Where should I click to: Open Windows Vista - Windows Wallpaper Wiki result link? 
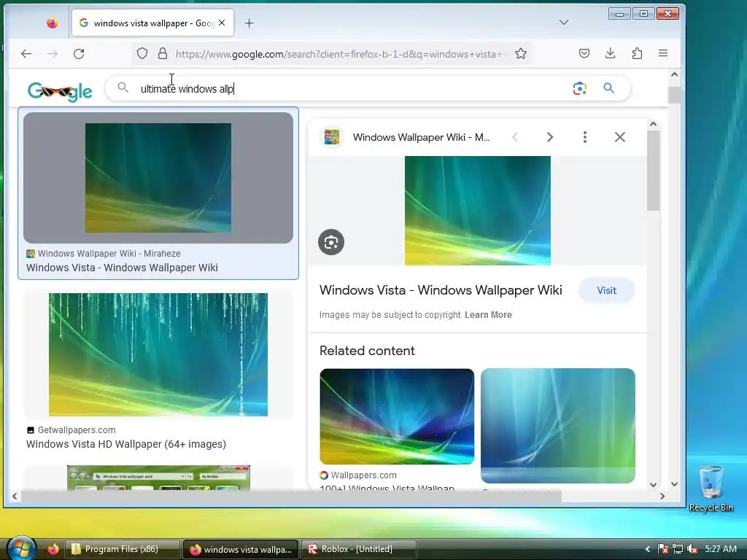click(122, 268)
